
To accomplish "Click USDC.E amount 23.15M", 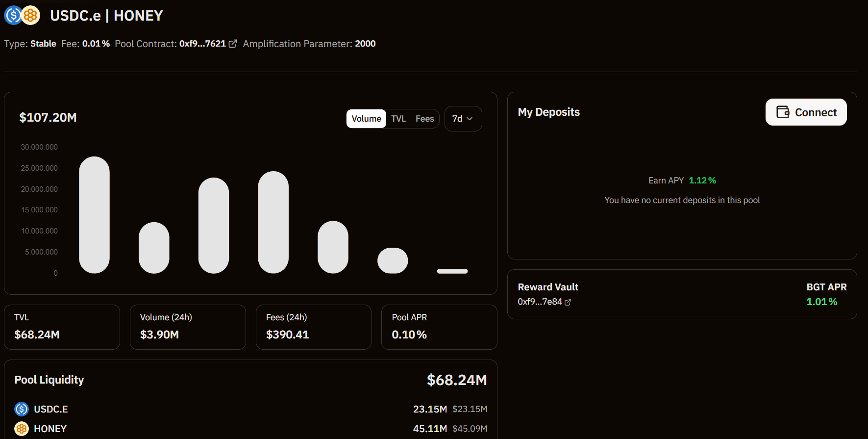I will (430, 409).
